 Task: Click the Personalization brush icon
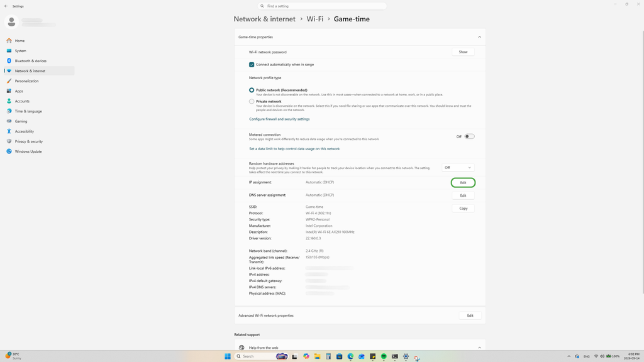click(x=9, y=81)
